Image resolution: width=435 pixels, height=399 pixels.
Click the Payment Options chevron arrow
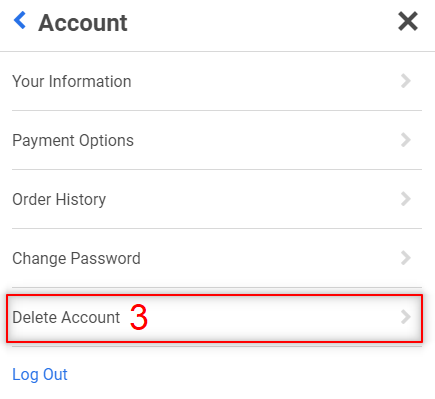(406, 140)
